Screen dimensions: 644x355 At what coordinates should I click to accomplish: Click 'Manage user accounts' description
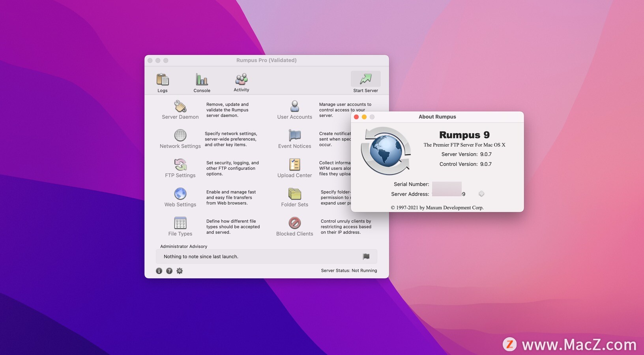point(345,110)
